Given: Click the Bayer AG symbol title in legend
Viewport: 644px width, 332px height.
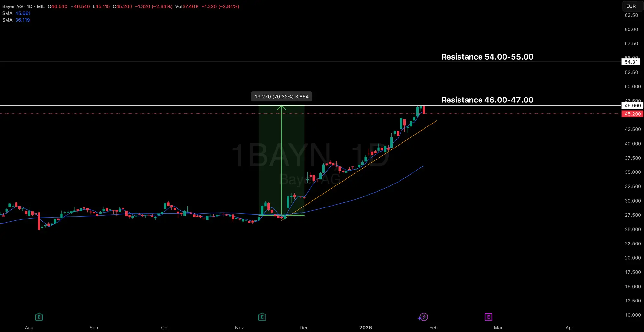Looking at the screenshot, I should 13,6.
